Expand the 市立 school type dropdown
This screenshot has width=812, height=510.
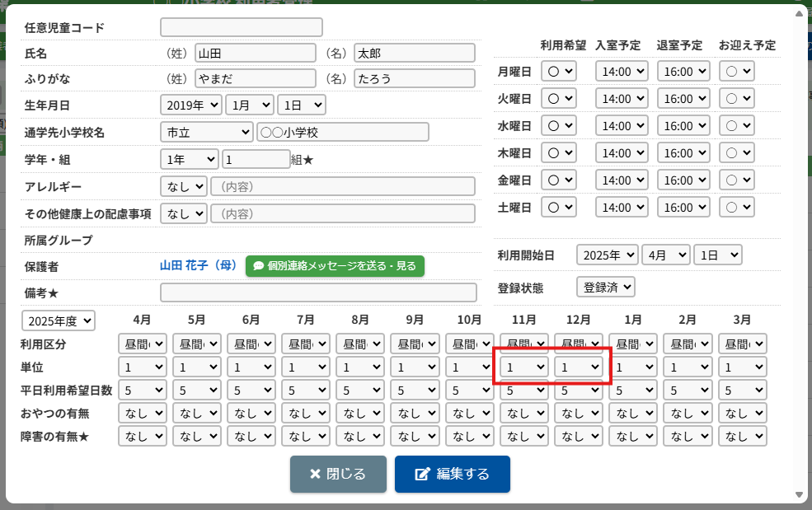(x=206, y=132)
